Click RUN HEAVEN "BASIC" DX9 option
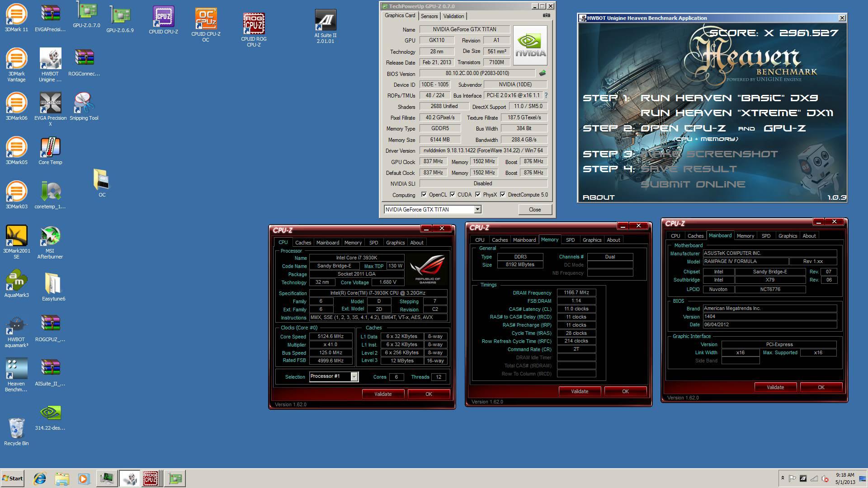This screenshot has height=488, width=868. coord(729,98)
